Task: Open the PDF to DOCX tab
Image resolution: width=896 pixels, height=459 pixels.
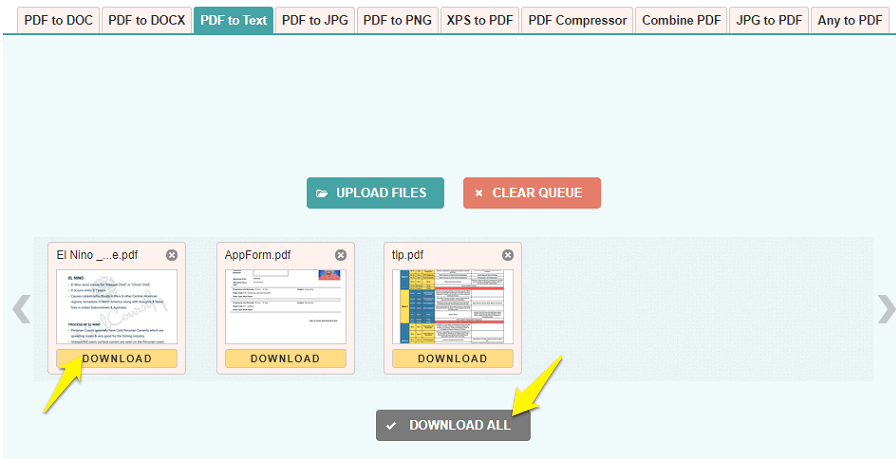Action: [x=146, y=21]
